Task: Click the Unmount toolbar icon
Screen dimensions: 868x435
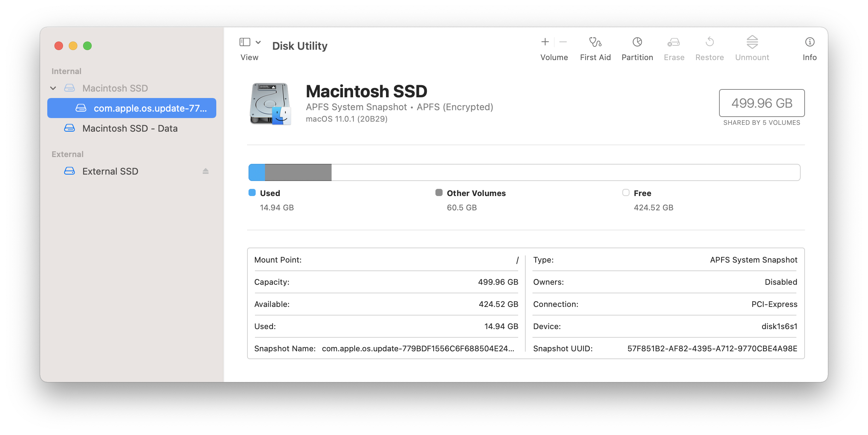Action: pyautogui.click(x=752, y=42)
